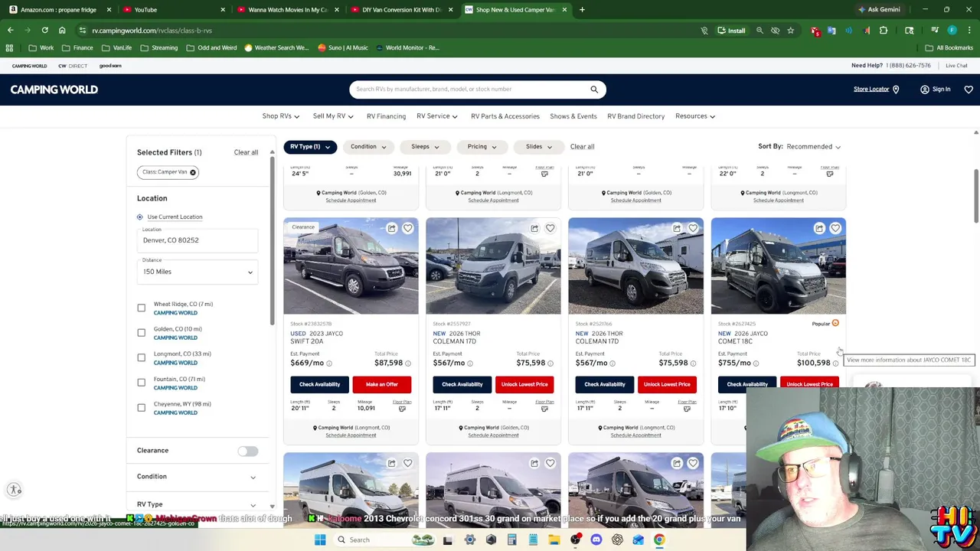Change the Sort By Recommended dropdown
980x551 pixels.
tap(814, 147)
